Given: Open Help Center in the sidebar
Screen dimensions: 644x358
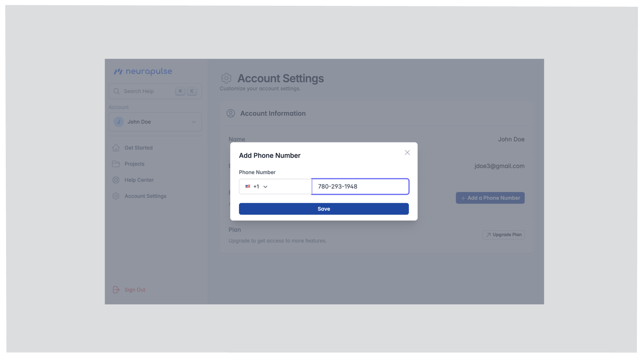Looking at the screenshot, I should click(139, 180).
